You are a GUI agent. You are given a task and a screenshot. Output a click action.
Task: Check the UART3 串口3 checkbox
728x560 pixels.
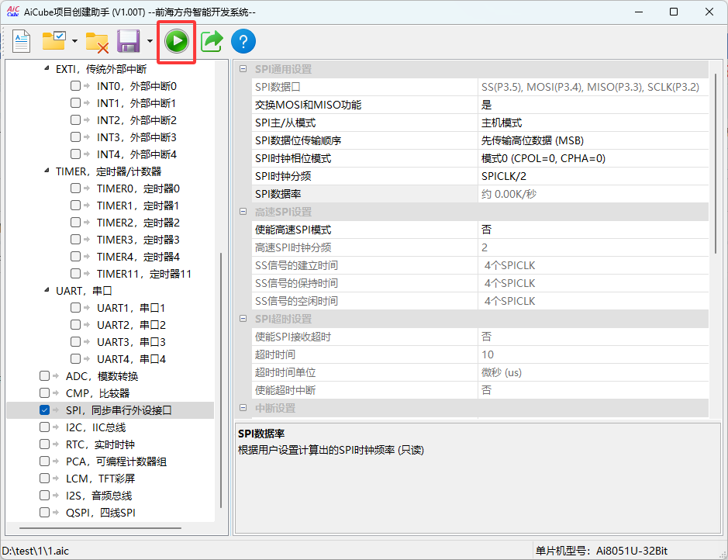coord(75,342)
